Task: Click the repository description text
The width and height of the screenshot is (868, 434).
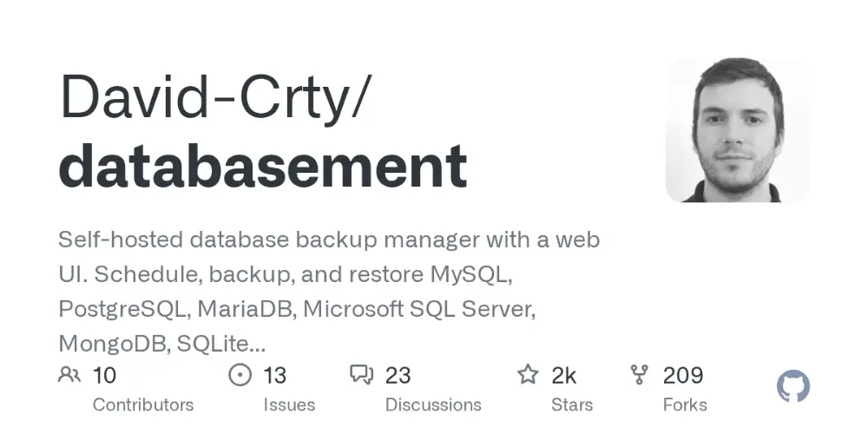Action: coord(329,292)
